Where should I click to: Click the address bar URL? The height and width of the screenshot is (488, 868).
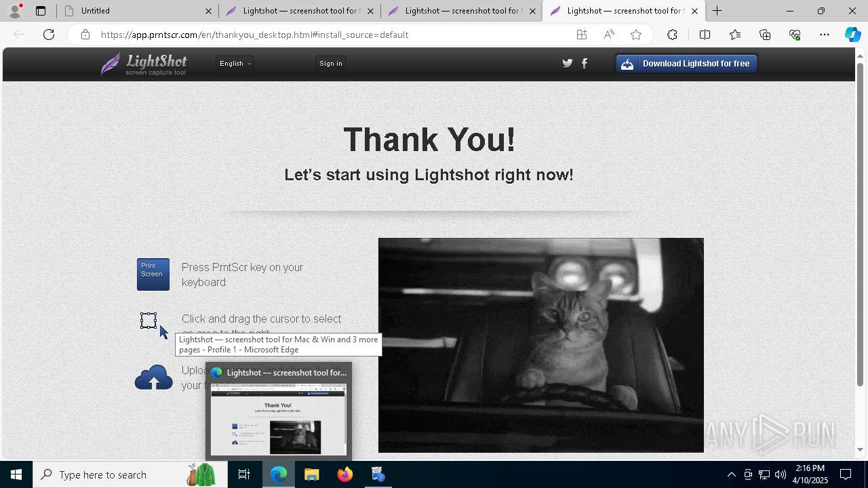tap(254, 35)
